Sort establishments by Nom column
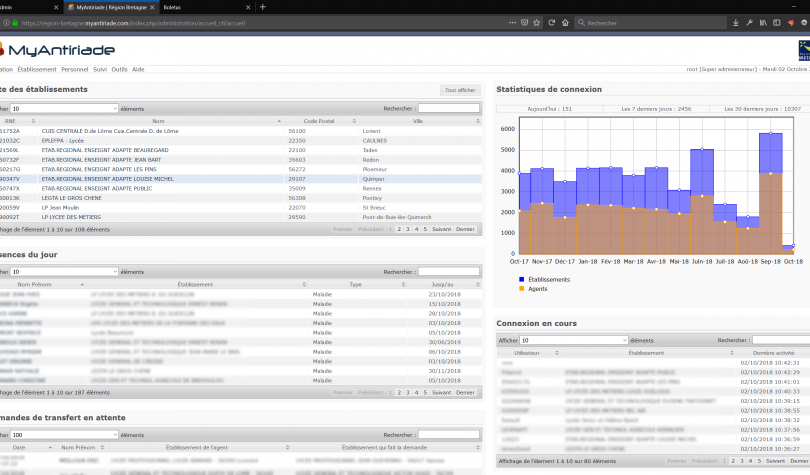 161,121
